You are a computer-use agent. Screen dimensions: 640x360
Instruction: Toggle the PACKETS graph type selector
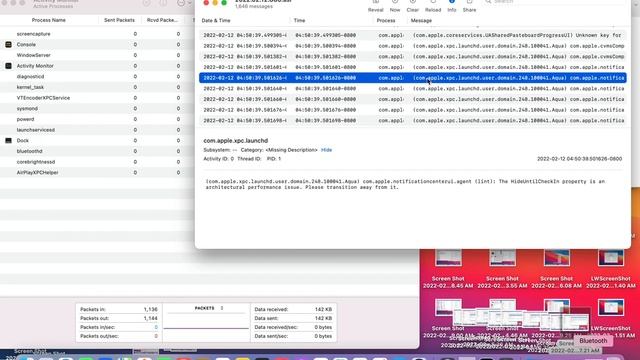[x=209, y=308]
